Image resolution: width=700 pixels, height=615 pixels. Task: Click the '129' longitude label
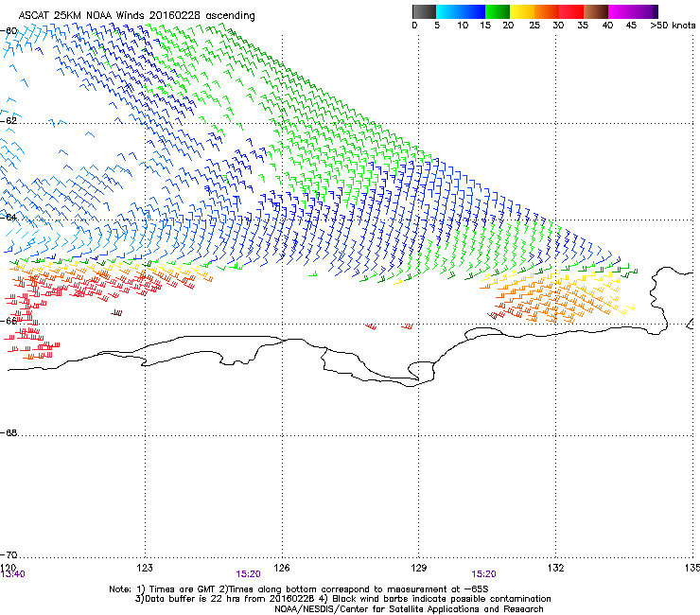tap(418, 568)
